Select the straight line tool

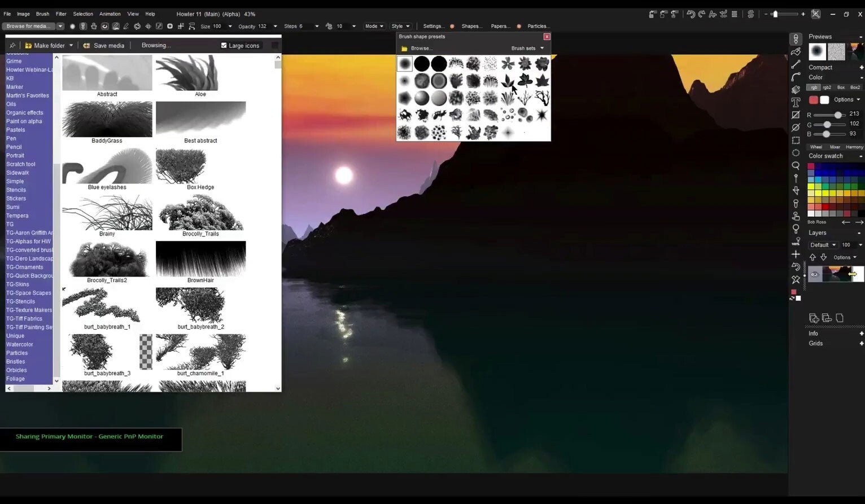coord(796,64)
